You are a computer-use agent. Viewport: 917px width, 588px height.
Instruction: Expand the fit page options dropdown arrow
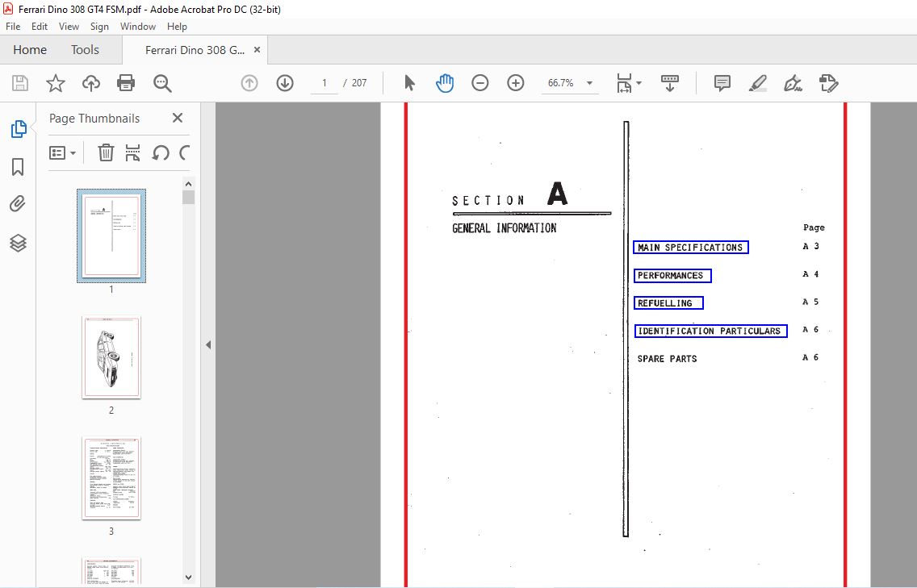[639, 83]
